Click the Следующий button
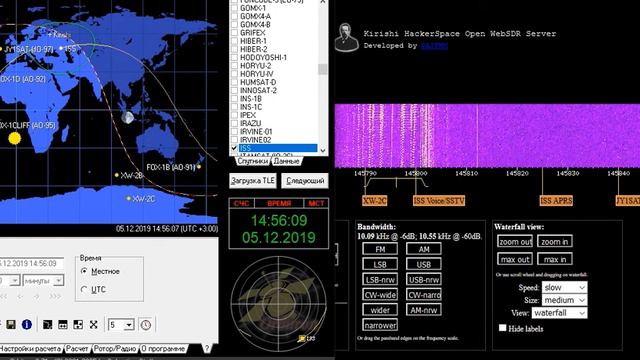 coord(305,180)
